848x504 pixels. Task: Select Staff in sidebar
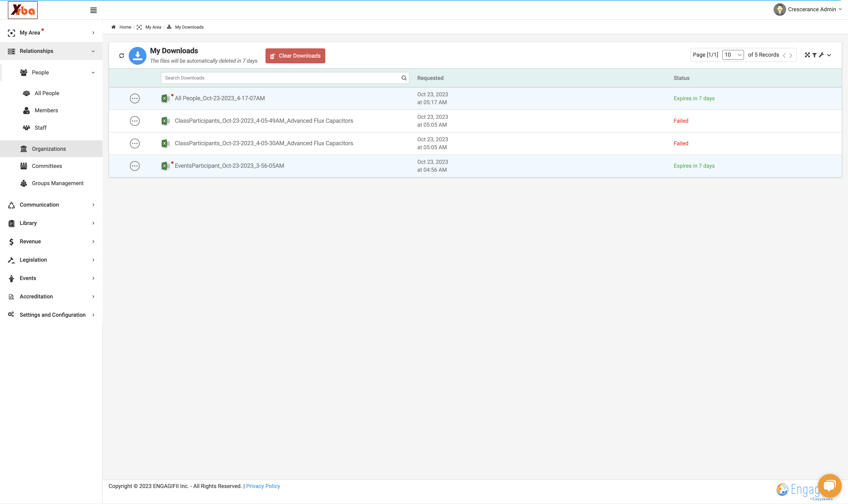pyautogui.click(x=40, y=128)
